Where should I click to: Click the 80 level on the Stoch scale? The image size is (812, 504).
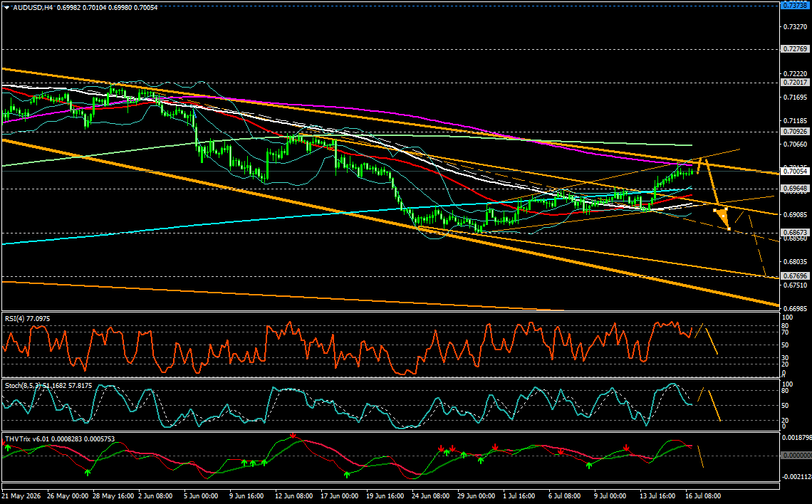pyautogui.click(x=786, y=392)
